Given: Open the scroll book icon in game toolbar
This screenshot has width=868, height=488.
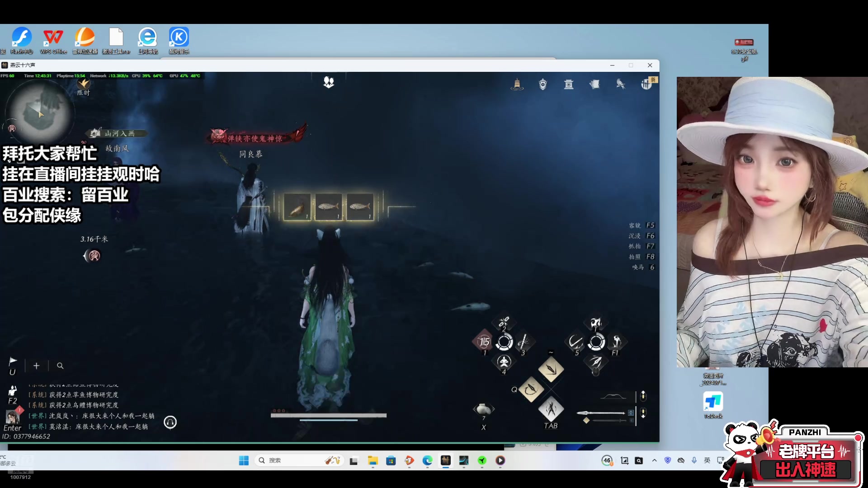Looking at the screenshot, I should coord(594,84).
